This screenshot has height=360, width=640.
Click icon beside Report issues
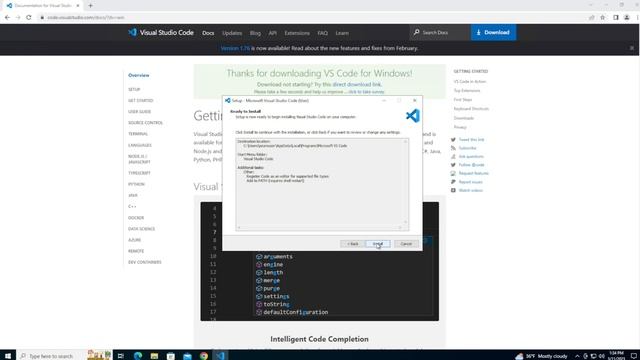click(453, 182)
